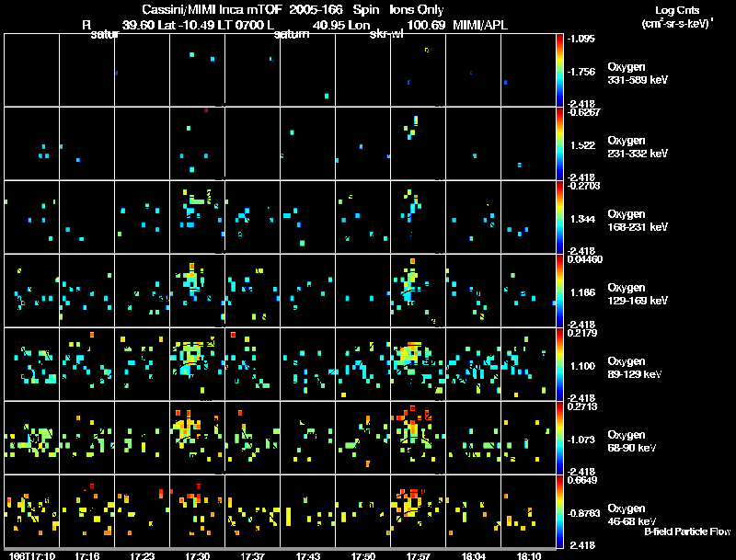Open the Oxygen 46-68 keV panel at 17:57
Screen dimensions: 736x560
pyautogui.click(x=419, y=511)
